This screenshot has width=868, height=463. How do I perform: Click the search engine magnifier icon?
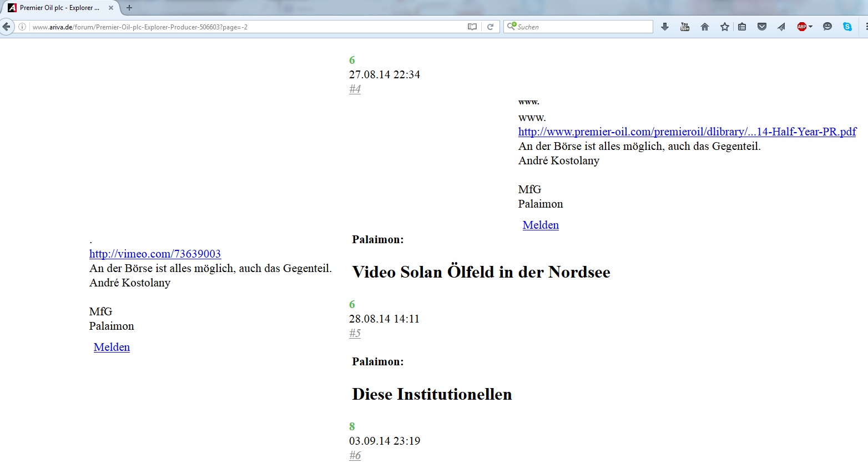[511, 26]
